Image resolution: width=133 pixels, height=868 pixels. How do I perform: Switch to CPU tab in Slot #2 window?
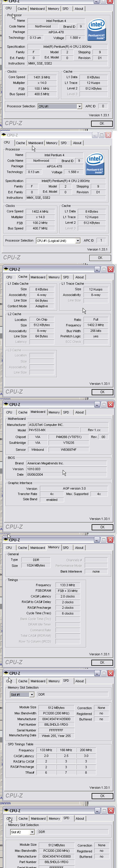[x=10, y=819]
